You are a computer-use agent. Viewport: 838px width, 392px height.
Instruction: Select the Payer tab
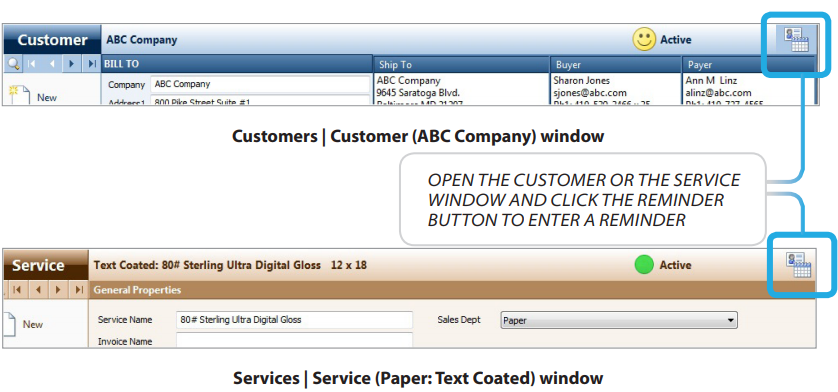[748, 64]
